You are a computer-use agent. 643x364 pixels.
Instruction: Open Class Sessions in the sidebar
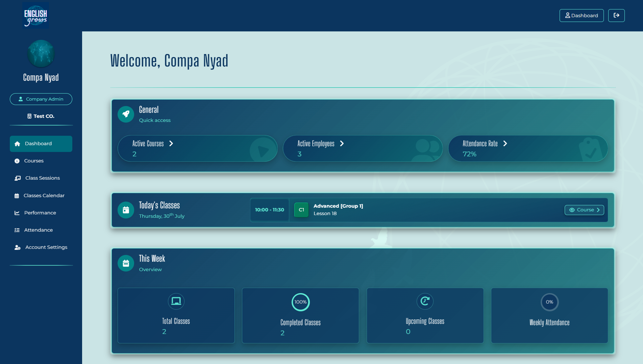tap(41, 178)
